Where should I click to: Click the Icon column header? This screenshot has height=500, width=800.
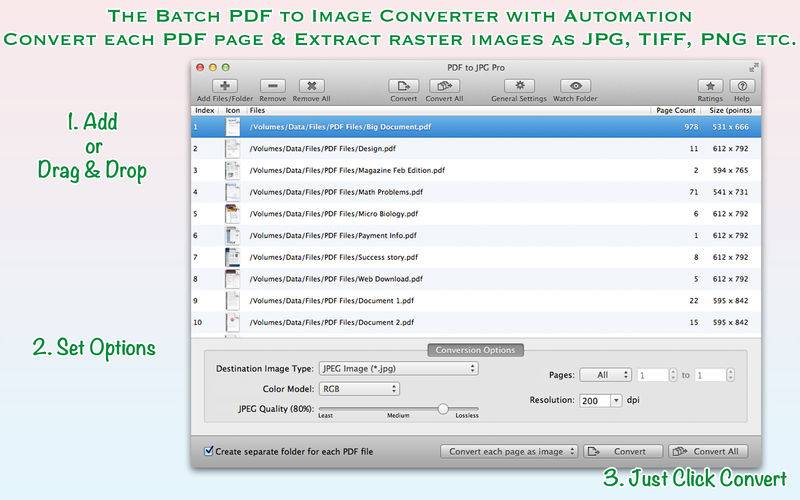point(233,110)
